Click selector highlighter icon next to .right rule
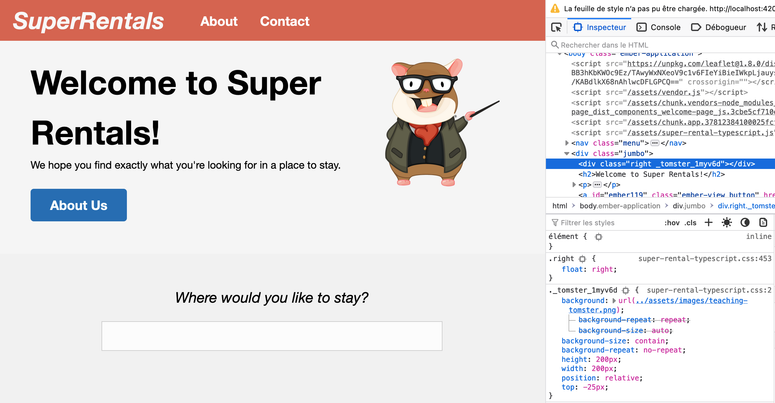 click(x=580, y=258)
